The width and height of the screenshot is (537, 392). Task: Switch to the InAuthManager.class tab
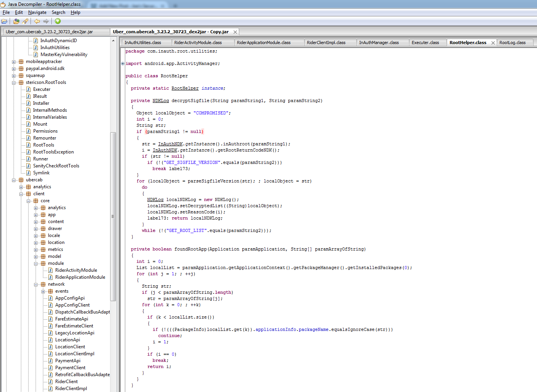(x=378, y=43)
